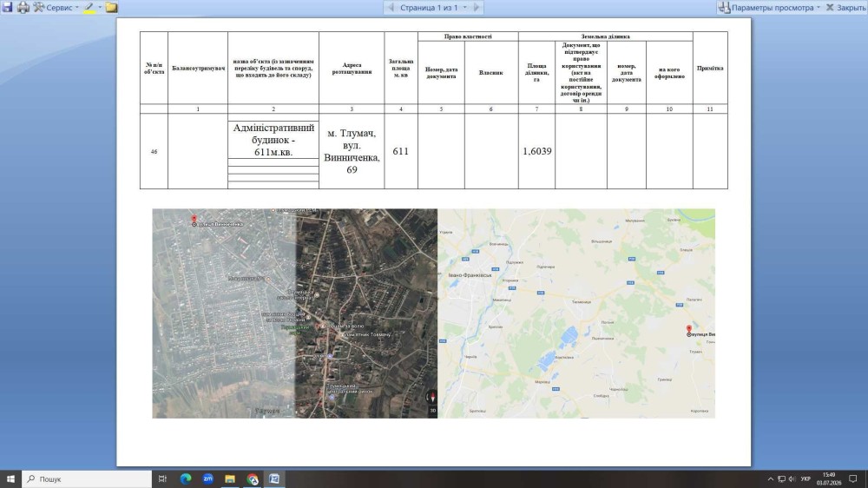Open the Страница 1 из 1 page dropdown

433,7
